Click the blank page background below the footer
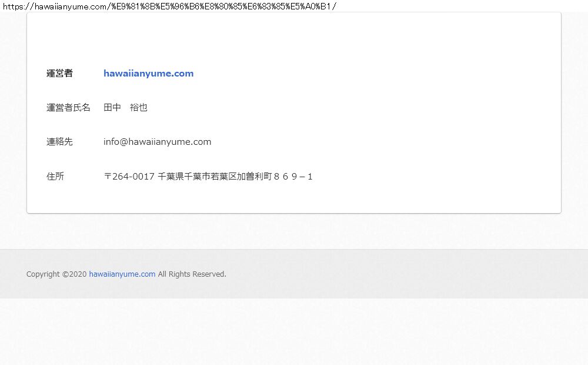Viewport: 588px width, 365px height. (x=293, y=331)
